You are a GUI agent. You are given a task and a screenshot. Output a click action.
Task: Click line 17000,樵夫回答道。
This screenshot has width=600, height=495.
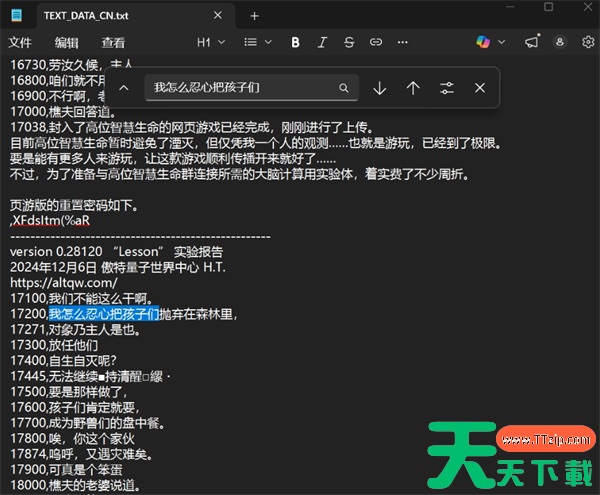click(x=63, y=112)
